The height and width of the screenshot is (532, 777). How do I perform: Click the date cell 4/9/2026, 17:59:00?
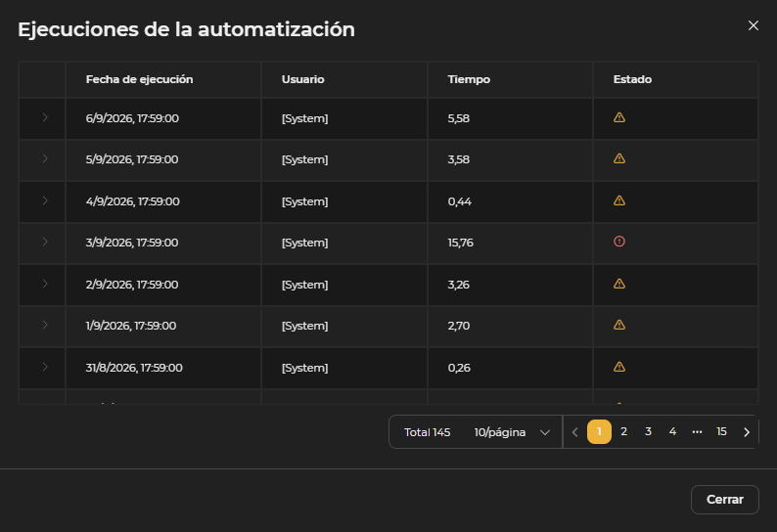[x=133, y=201]
